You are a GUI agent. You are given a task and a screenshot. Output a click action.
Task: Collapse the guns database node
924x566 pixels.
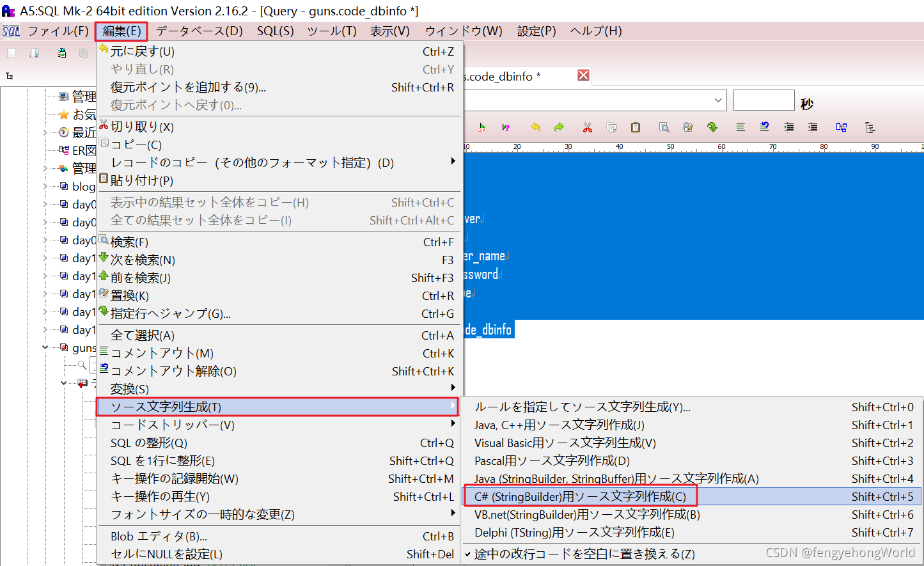coord(45,347)
